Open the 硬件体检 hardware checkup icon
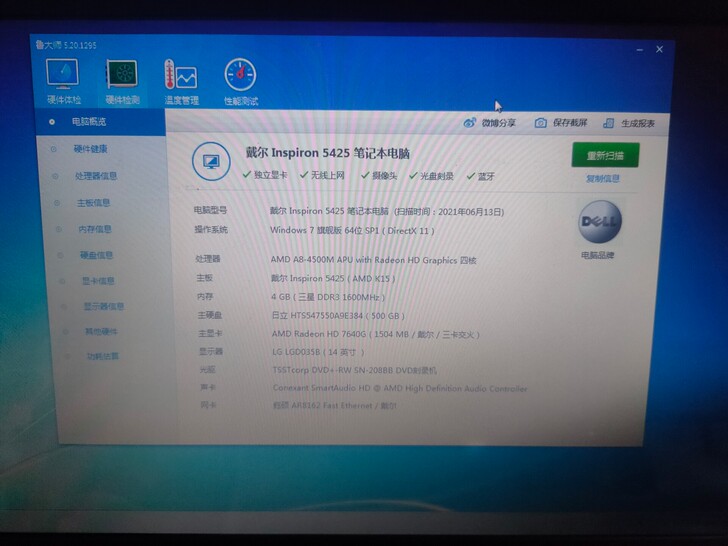 [x=63, y=75]
